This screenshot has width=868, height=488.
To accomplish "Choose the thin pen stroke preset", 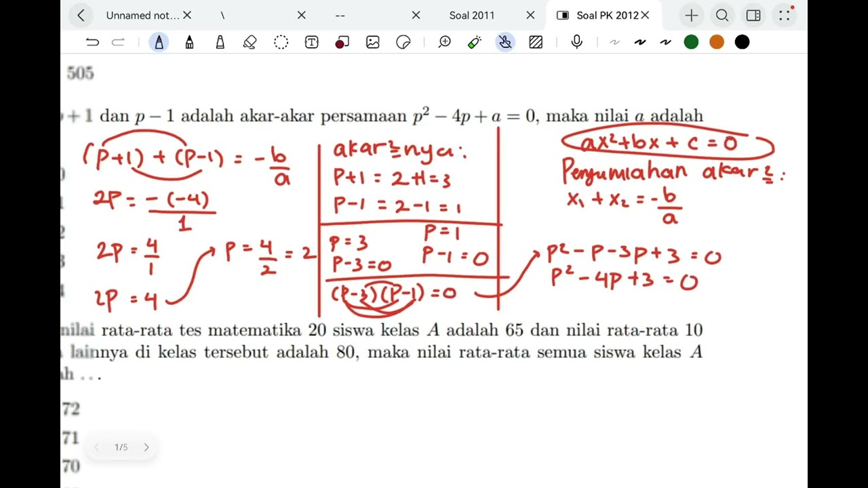I will pyautogui.click(x=614, y=42).
